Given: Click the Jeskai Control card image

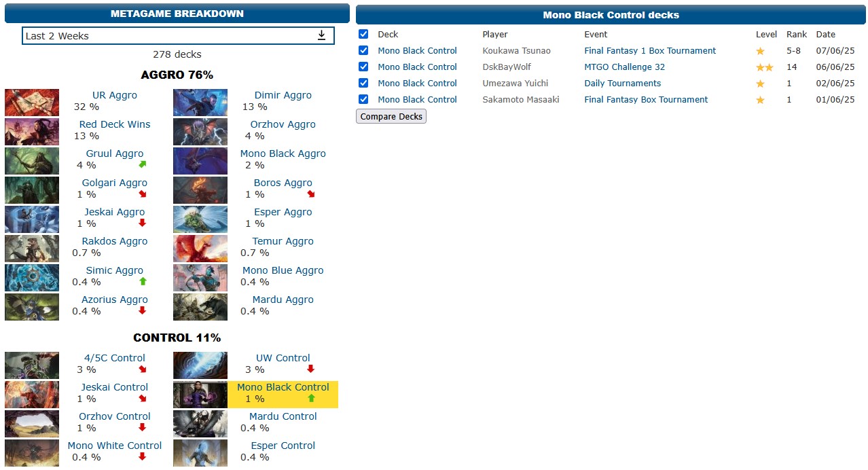Looking at the screenshot, I should click(x=32, y=395).
